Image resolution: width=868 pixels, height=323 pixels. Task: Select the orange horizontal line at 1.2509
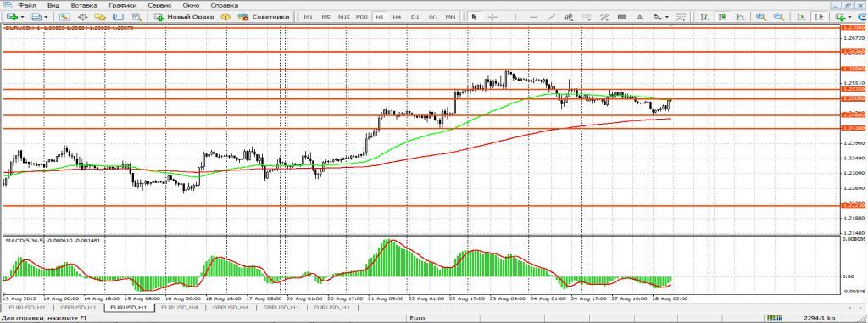420,99
